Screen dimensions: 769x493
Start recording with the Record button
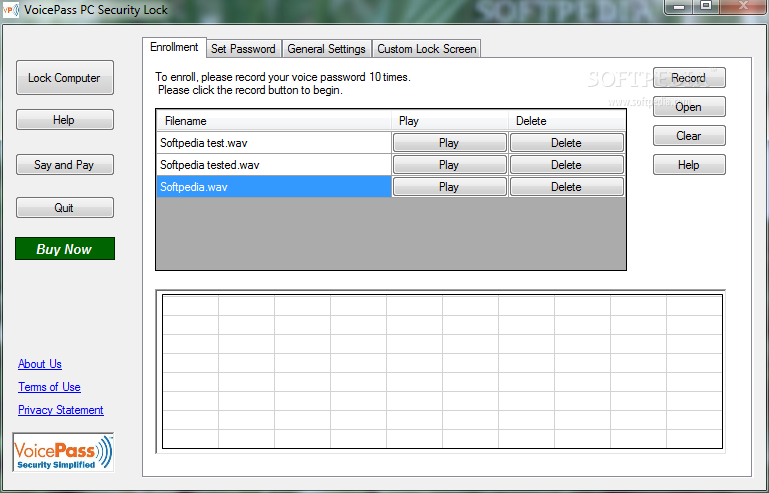point(689,78)
